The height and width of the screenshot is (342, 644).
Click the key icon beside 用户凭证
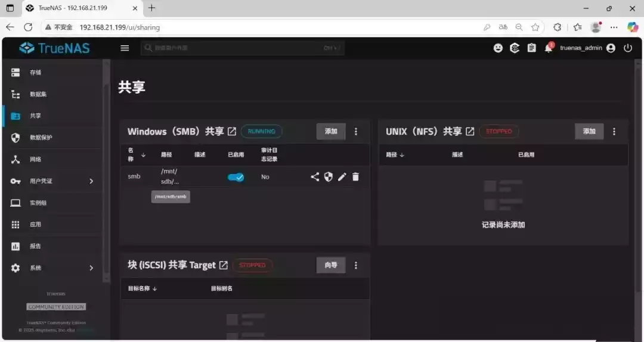pyautogui.click(x=15, y=181)
